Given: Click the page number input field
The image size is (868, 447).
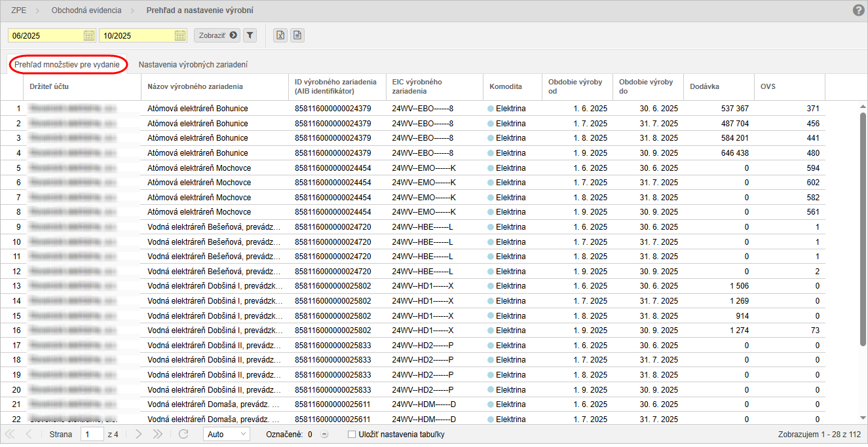Looking at the screenshot, I should point(92,434).
